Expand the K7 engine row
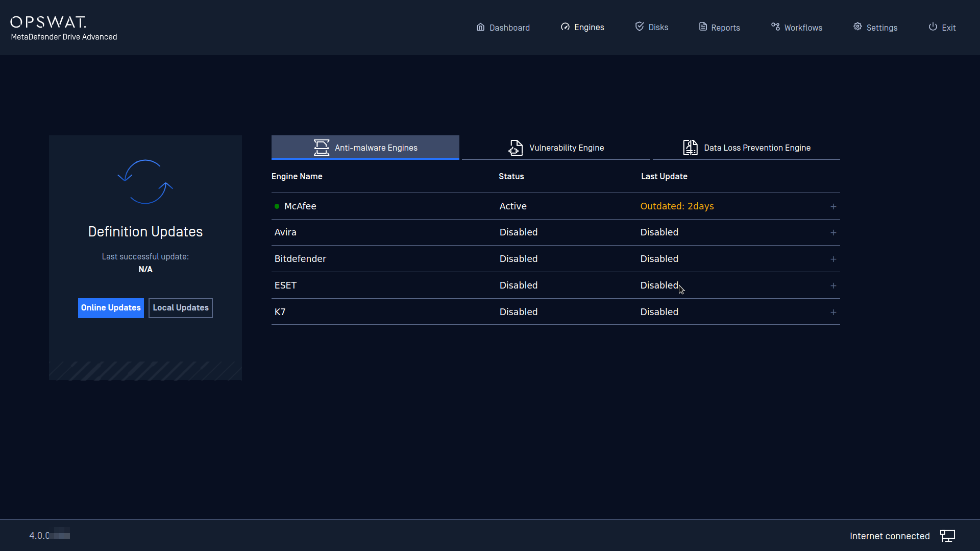 point(833,312)
